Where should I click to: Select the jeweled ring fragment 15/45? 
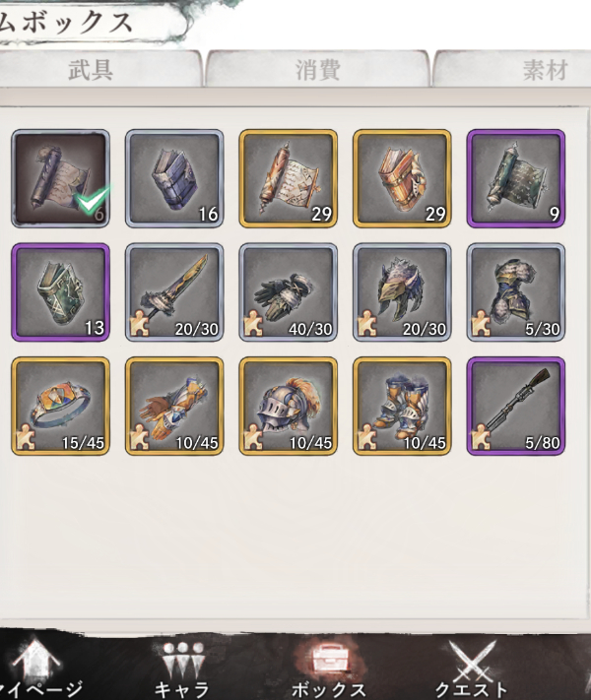click(60, 407)
